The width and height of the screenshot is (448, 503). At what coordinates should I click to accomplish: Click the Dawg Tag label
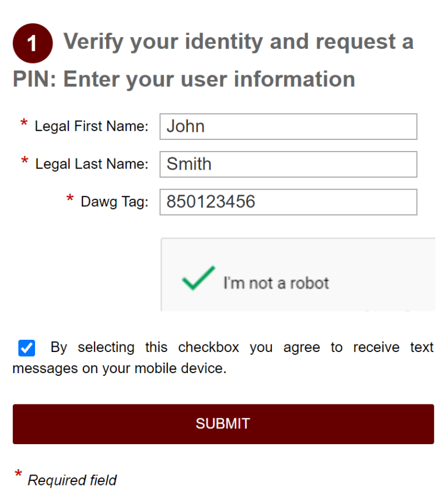(117, 202)
